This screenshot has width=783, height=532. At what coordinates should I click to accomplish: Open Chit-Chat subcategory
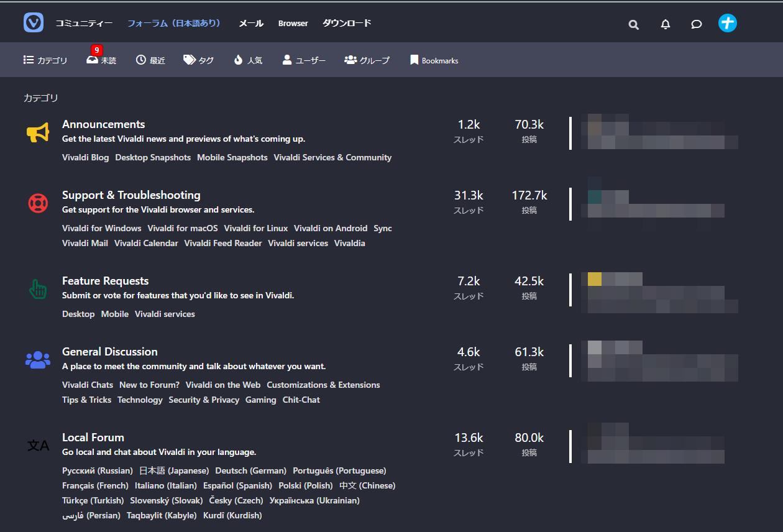click(301, 400)
